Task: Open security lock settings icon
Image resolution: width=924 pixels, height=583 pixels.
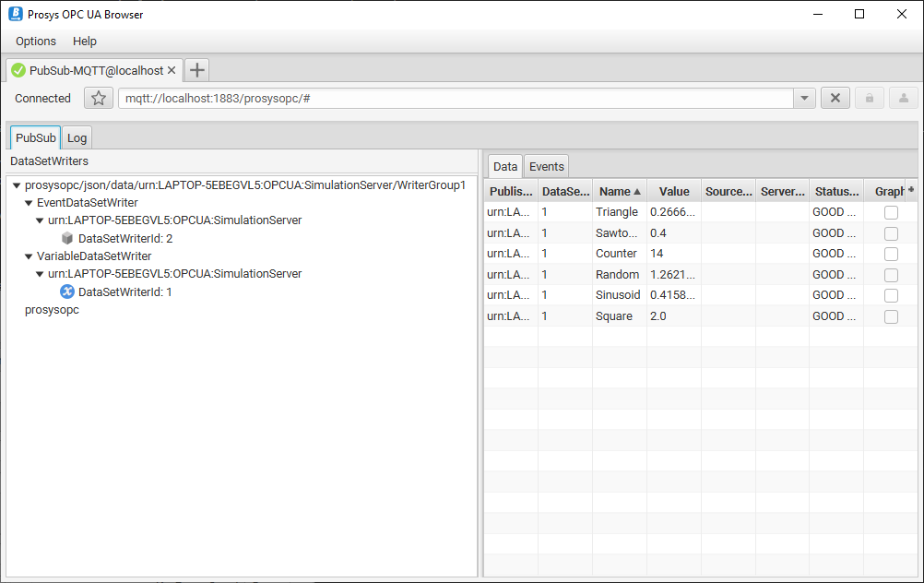Action: tap(870, 99)
